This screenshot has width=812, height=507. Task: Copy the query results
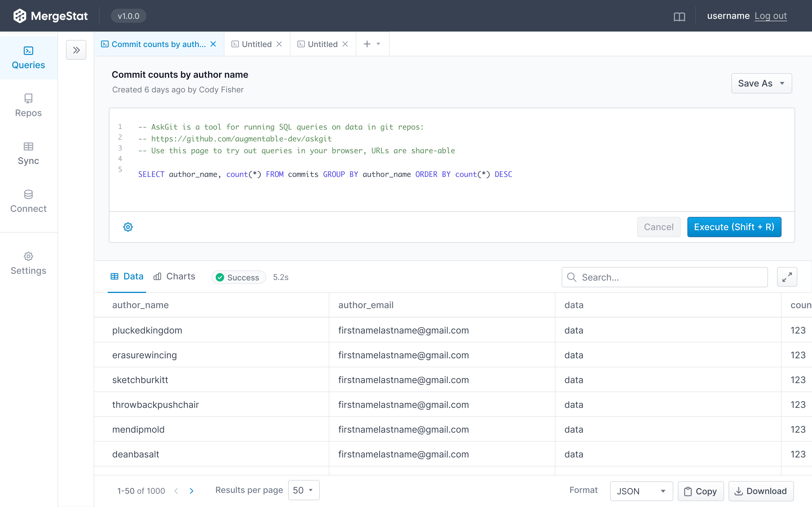(700, 491)
